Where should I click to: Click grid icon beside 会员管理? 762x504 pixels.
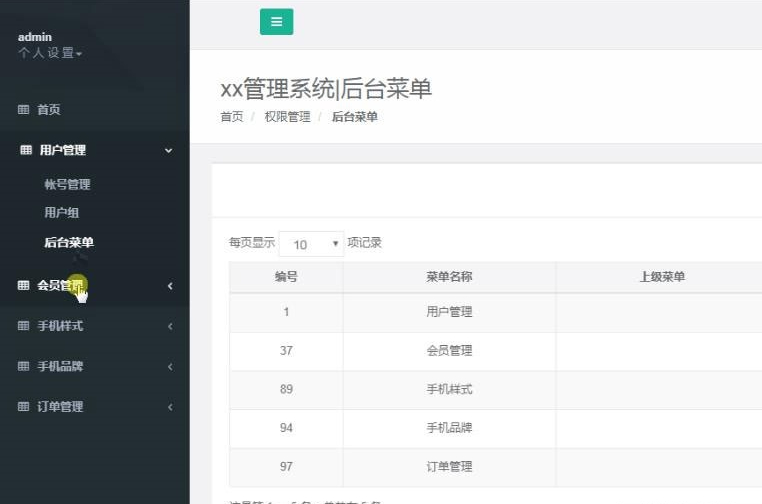(x=23, y=285)
